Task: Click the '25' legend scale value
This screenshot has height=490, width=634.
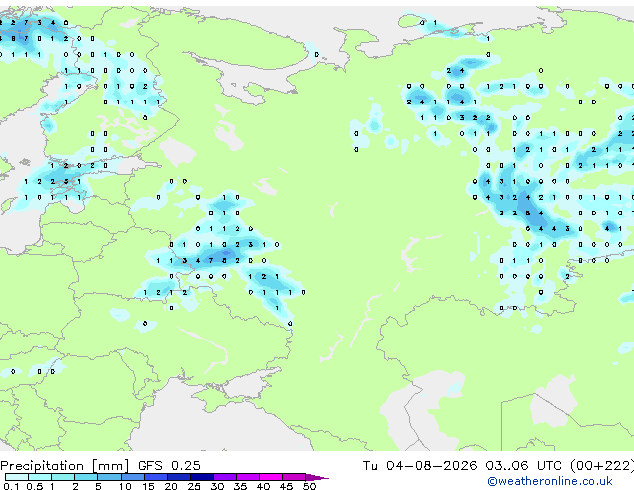Action: pos(194,486)
